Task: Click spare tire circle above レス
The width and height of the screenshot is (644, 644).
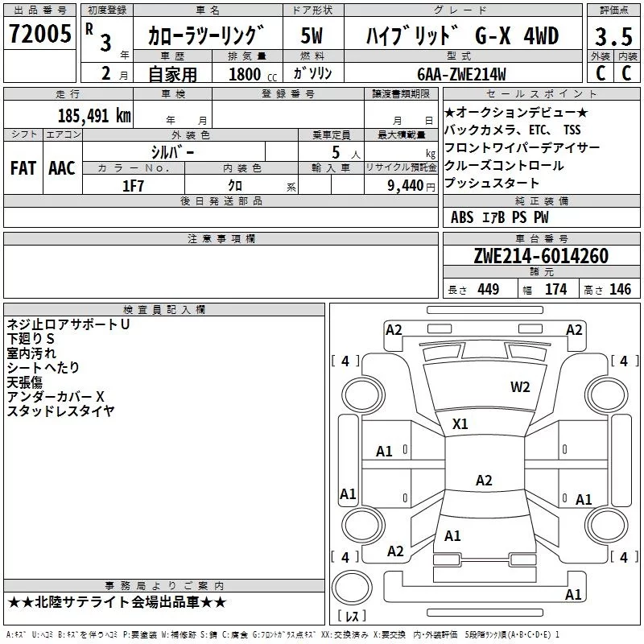Action: click(x=352, y=588)
